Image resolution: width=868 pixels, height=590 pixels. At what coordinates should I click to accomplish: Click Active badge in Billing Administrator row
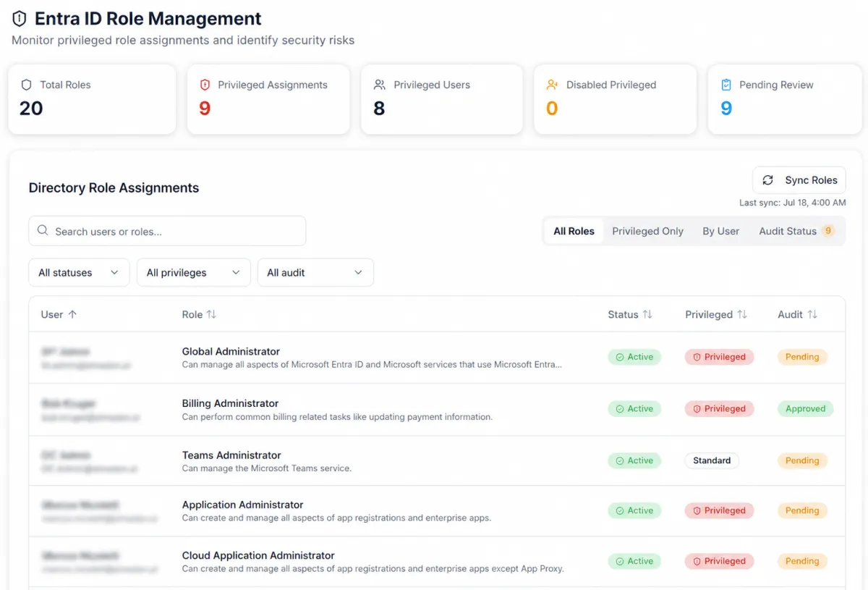tap(634, 409)
